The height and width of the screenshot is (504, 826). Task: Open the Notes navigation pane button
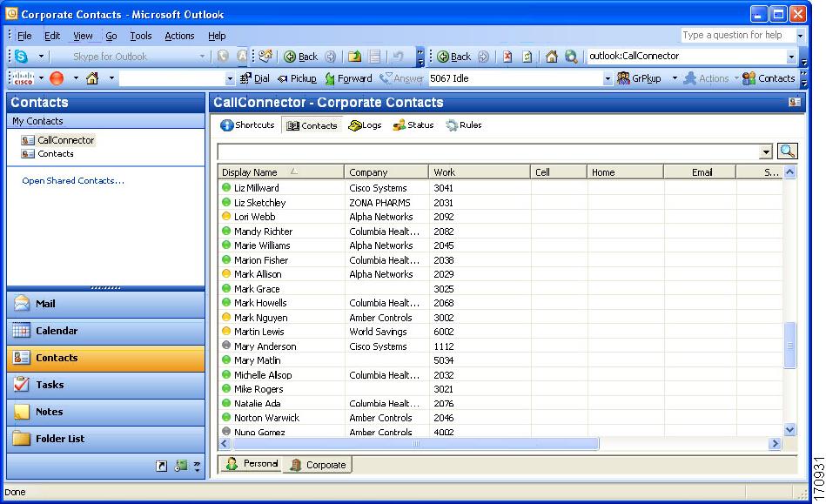pos(106,412)
